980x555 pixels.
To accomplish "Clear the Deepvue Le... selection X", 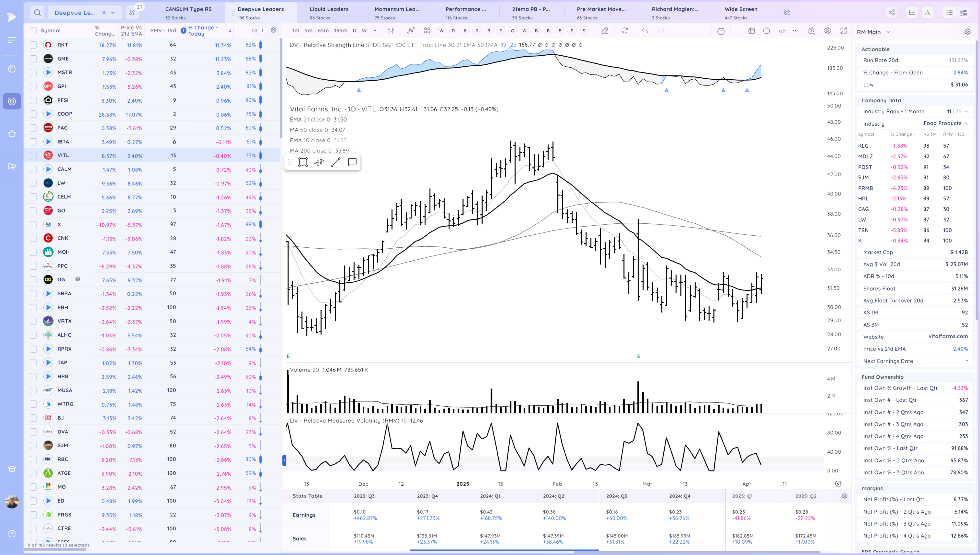I will tap(104, 12).
